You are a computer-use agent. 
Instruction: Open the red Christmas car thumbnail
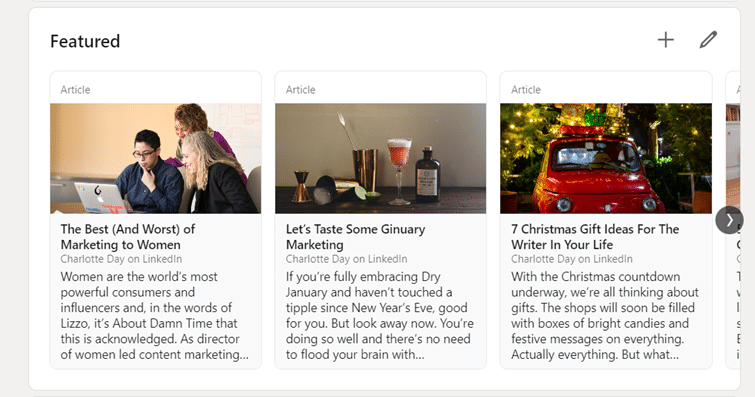[606, 159]
